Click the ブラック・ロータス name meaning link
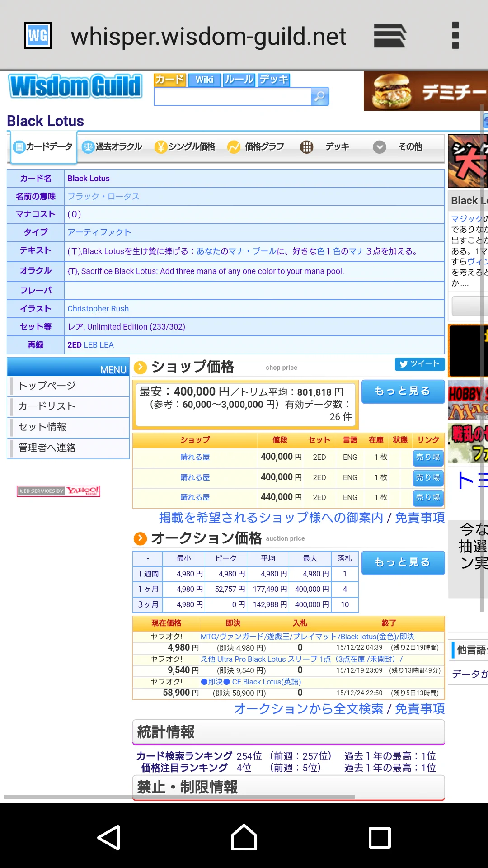Screen dimensions: 488x868 (x=103, y=197)
